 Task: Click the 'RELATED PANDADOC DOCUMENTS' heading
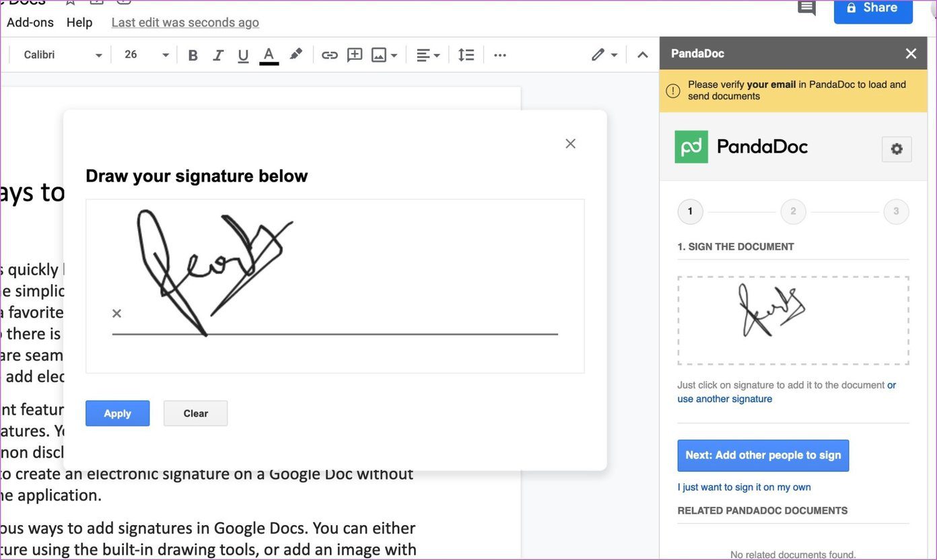[763, 511]
